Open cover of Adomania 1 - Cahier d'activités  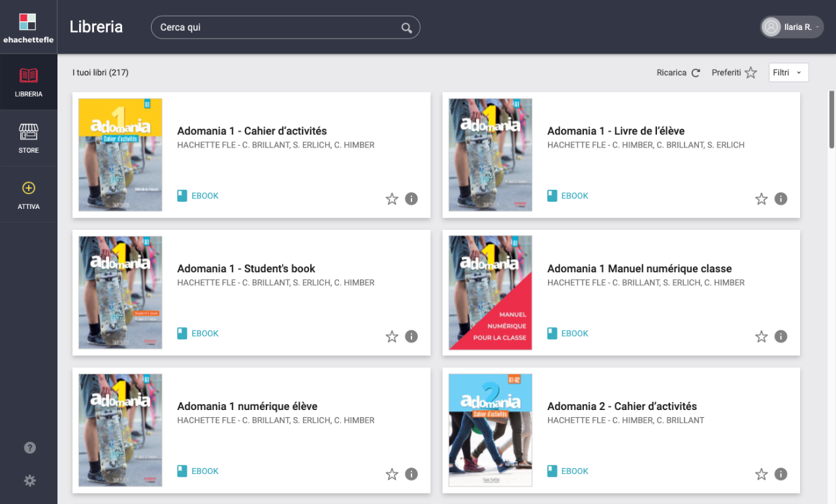(x=120, y=155)
